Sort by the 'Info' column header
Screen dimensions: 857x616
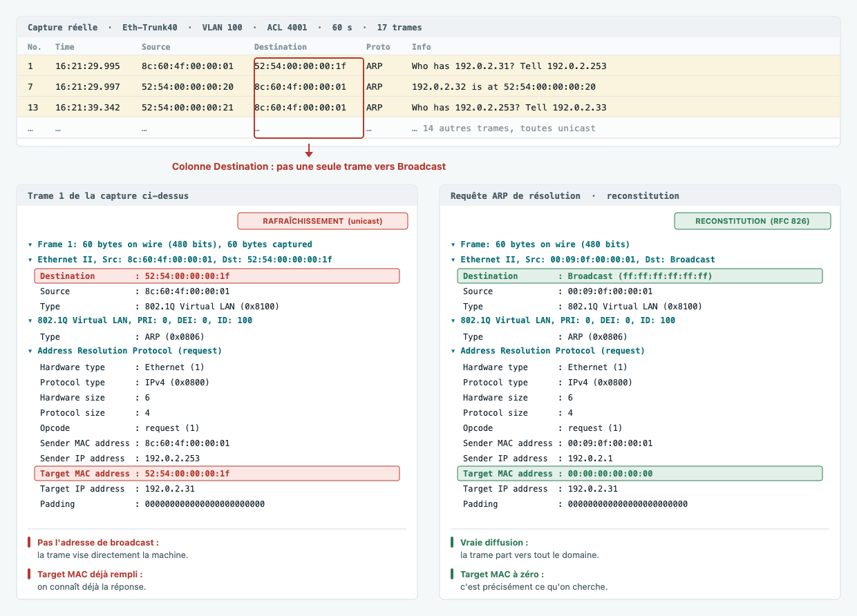(x=422, y=47)
